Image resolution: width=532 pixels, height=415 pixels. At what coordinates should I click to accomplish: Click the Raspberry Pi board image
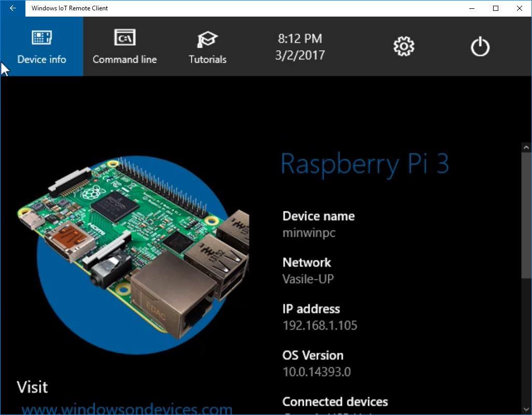(x=134, y=248)
